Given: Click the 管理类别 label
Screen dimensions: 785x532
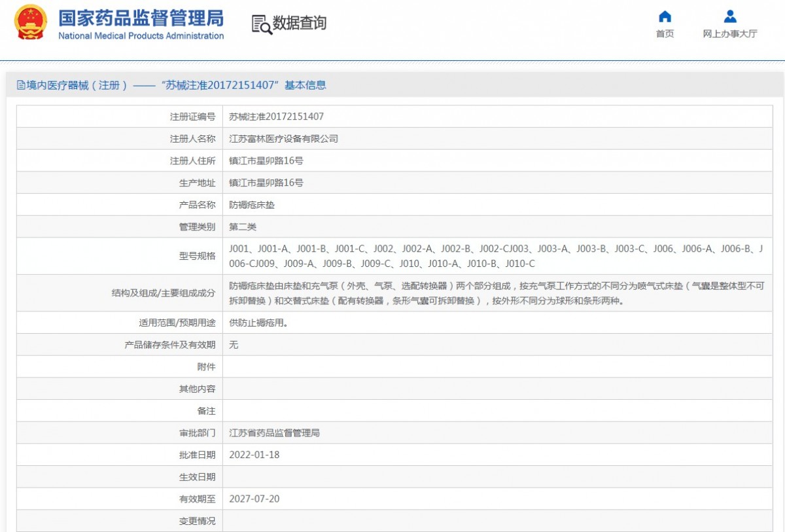Looking at the screenshot, I should coord(197,227).
